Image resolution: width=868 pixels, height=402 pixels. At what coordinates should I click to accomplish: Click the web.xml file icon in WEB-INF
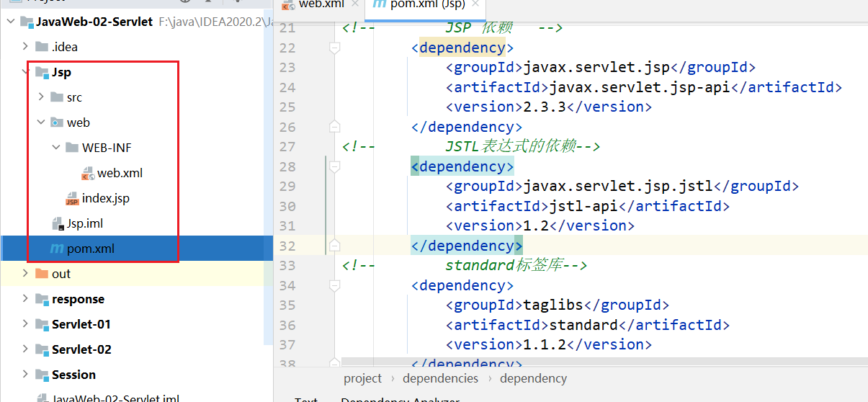click(x=88, y=174)
